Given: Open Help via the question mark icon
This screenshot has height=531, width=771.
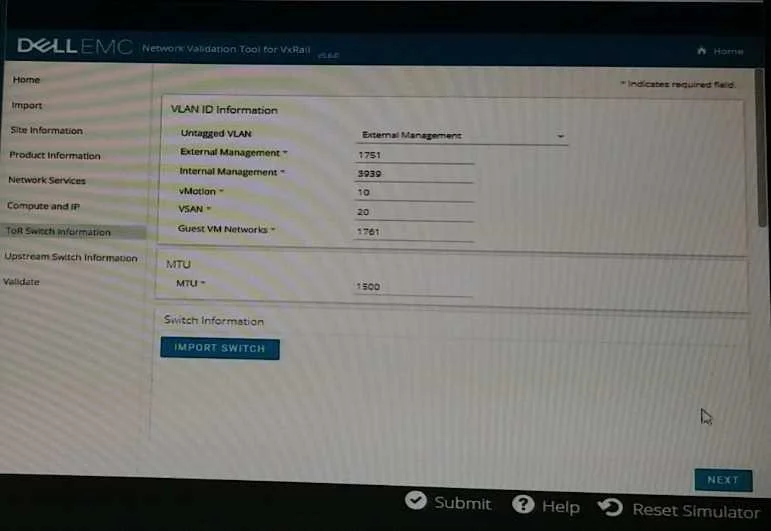Looking at the screenshot, I should click(x=523, y=504).
